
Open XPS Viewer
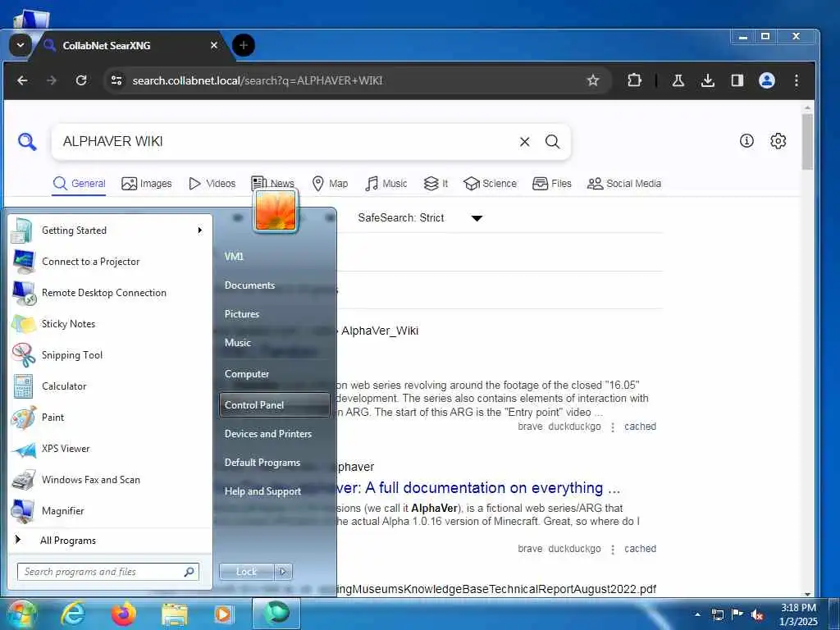click(111, 449)
